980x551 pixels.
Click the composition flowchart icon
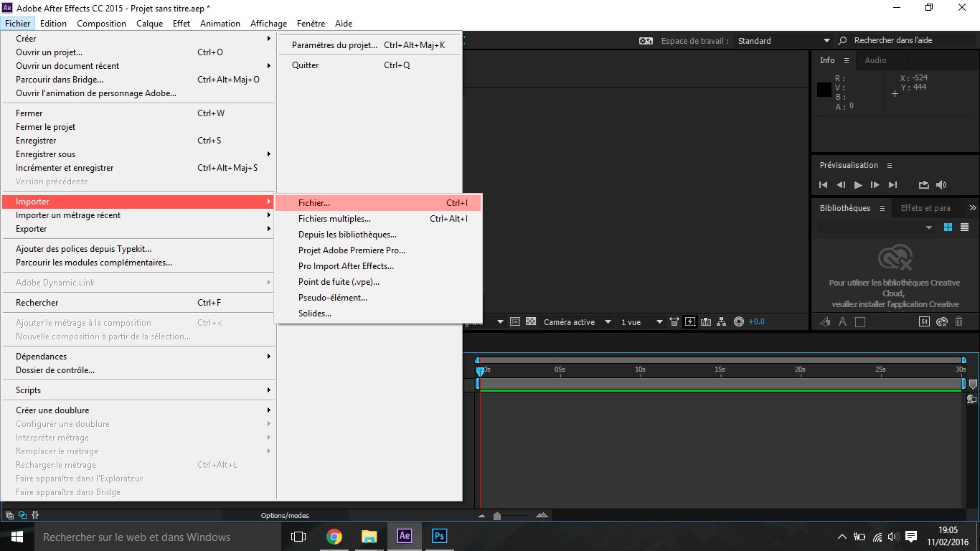(x=722, y=322)
